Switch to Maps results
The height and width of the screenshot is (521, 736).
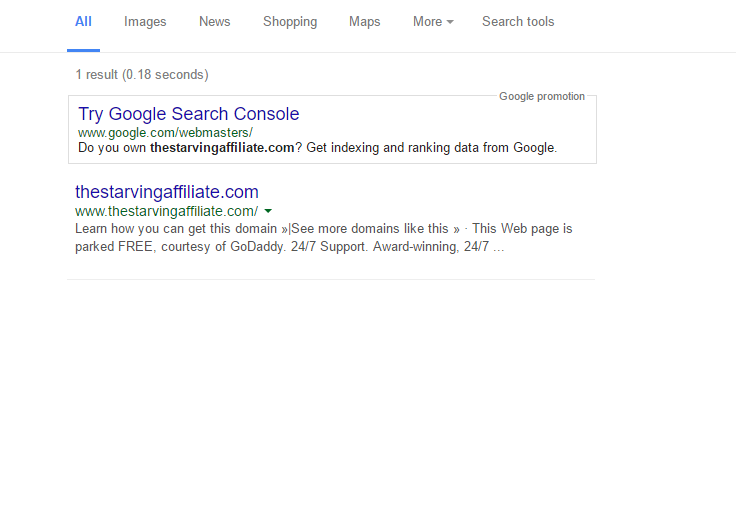[x=364, y=22]
